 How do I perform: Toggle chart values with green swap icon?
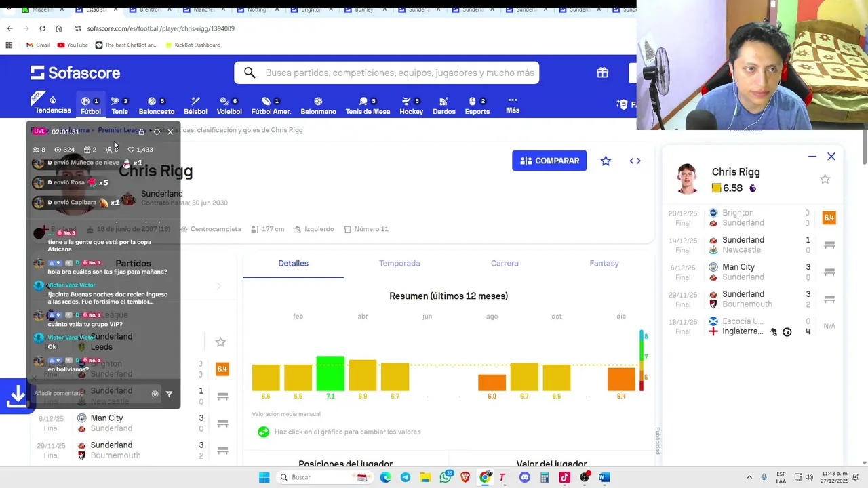click(263, 432)
